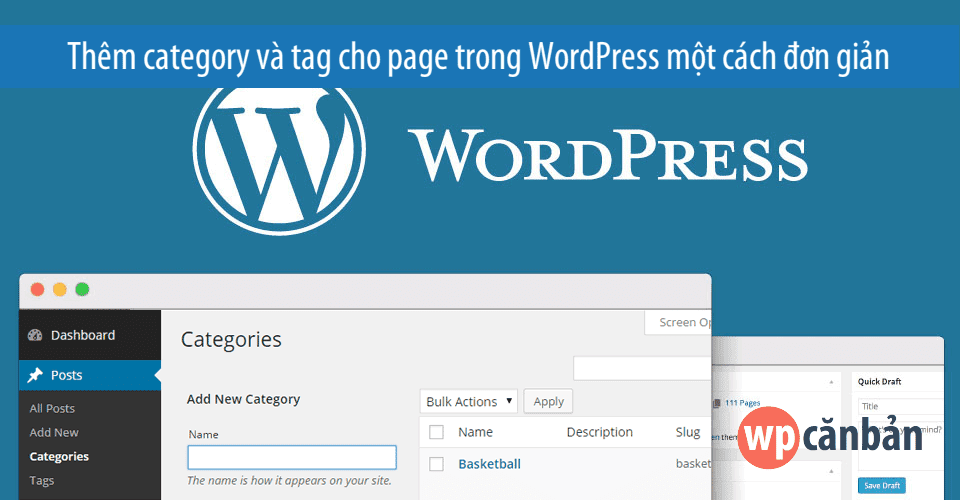Expand the Screen Options tab
The height and width of the screenshot is (500, 960).
coord(678,323)
